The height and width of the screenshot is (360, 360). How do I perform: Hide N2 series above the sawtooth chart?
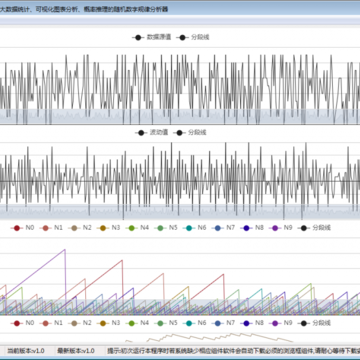pyautogui.click(x=80, y=228)
